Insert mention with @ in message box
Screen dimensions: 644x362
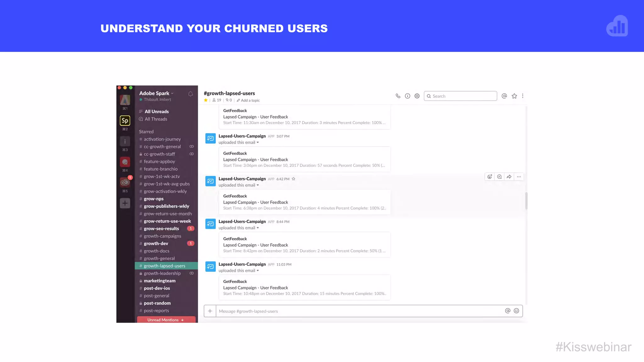[x=508, y=311]
